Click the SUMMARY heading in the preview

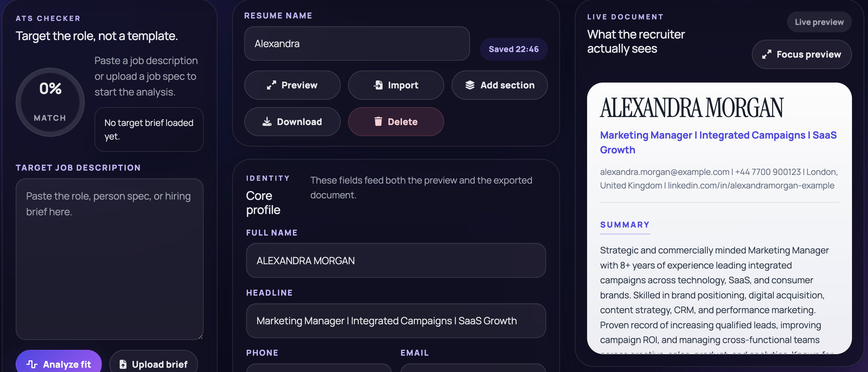tap(625, 225)
